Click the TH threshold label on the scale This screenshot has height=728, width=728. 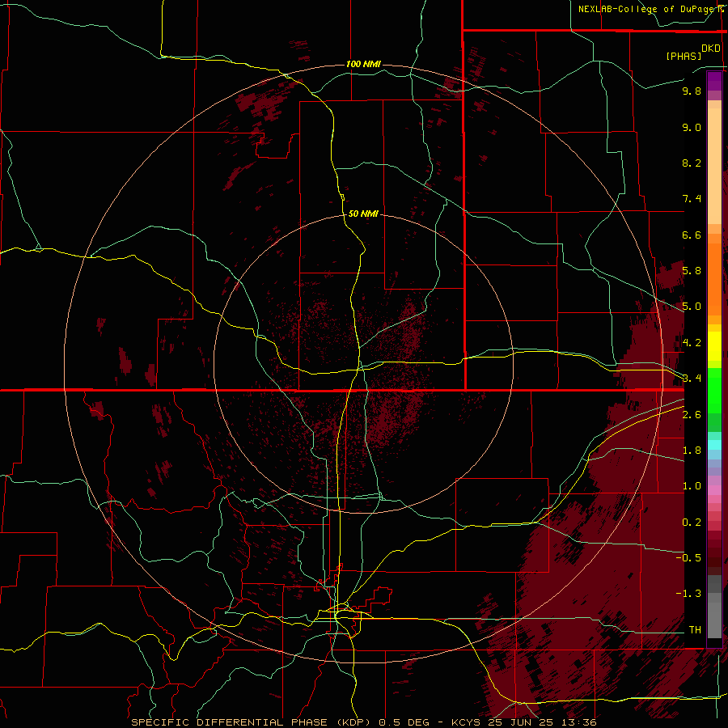point(695,630)
